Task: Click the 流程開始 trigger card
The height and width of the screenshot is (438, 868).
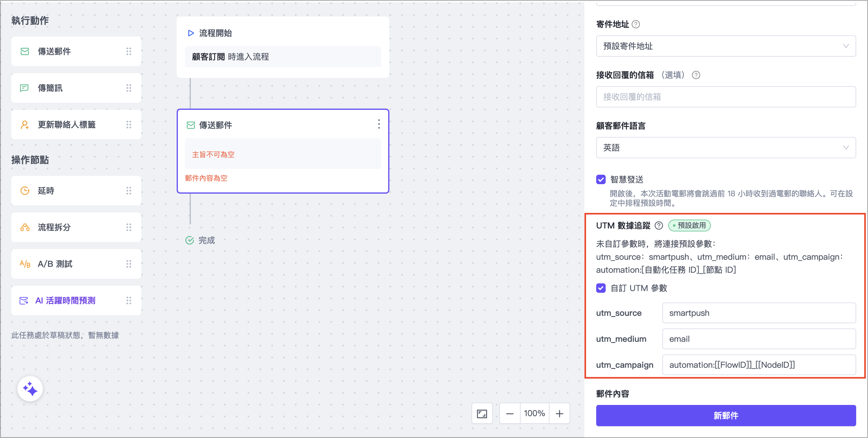Action: [x=283, y=47]
